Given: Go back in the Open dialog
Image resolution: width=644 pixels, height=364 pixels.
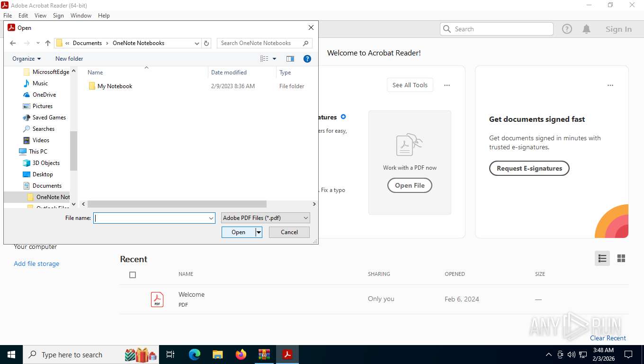Looking at the screenshot, I should click(x=13, y=43).
